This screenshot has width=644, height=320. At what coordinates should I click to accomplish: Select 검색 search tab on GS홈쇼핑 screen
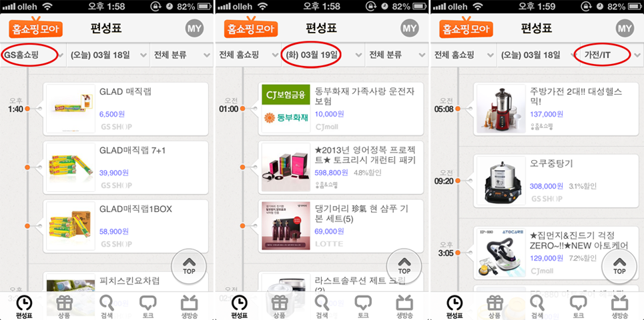pyautogui.click(x=107, y=307)
